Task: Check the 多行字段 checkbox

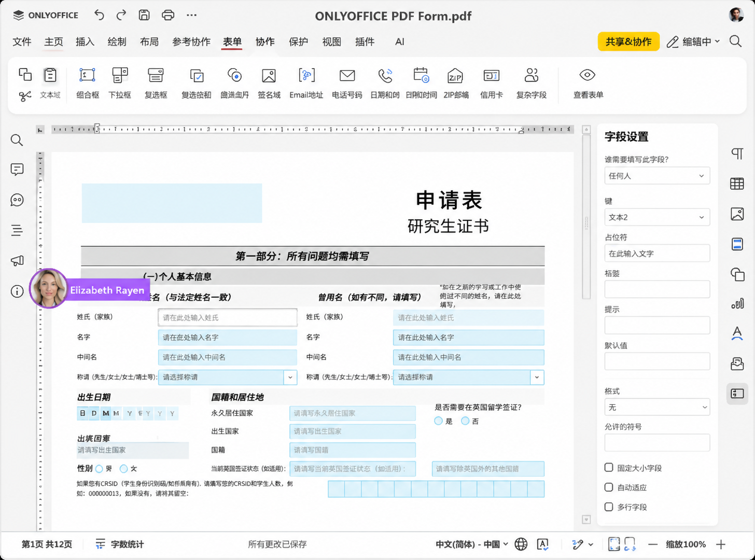Action: pos(609,507)
